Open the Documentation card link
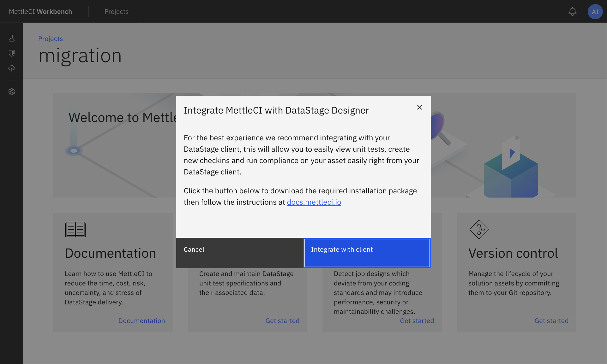This screenshot has width=607, height=364. (x=141, y=321)
